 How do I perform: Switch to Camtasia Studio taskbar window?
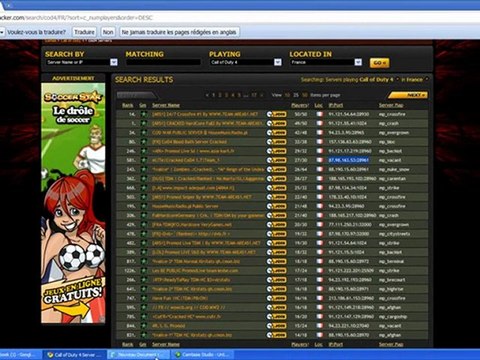coord(203,355)
